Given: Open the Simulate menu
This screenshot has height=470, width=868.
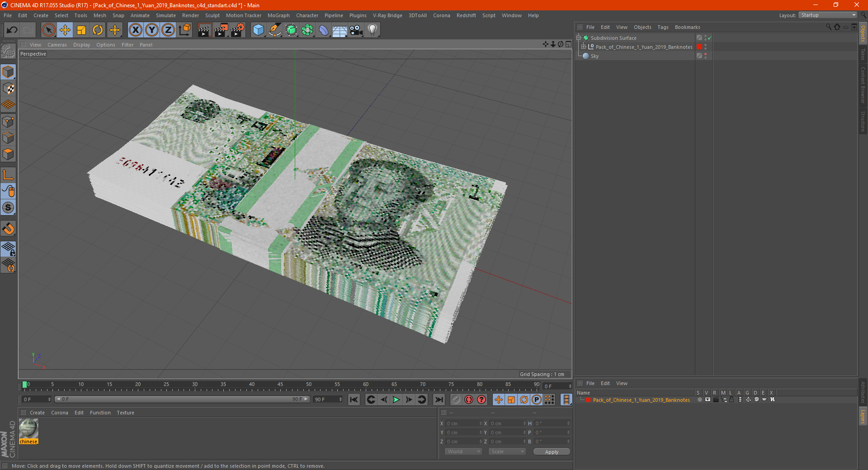Looking at the screenshot, I should (x=166, y=15).
